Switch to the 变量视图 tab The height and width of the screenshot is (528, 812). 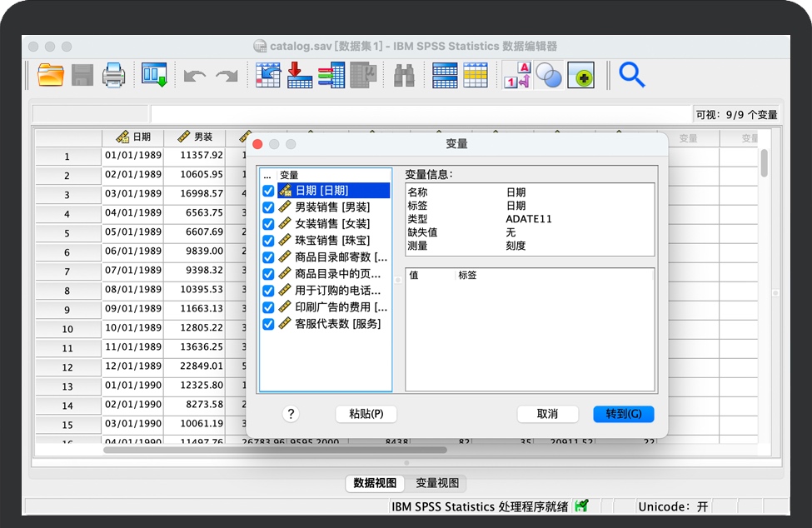click(437, 483)
